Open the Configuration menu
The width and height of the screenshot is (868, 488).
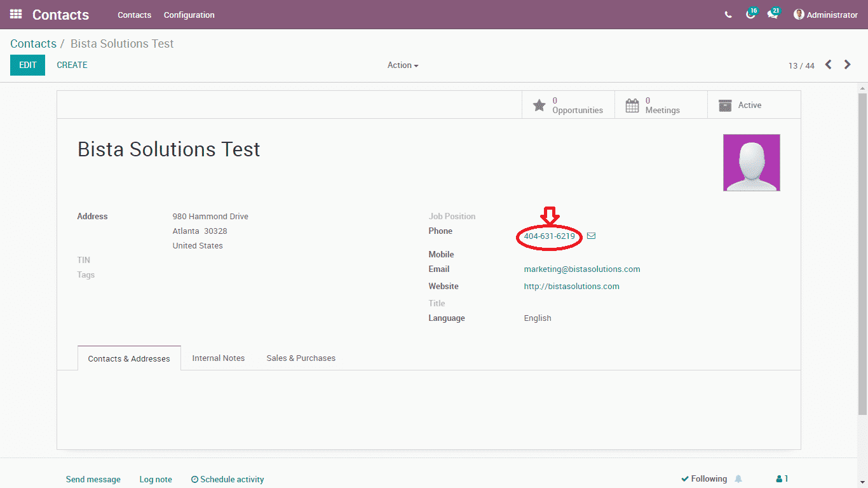pyautogui.click(x=189, y=15)
